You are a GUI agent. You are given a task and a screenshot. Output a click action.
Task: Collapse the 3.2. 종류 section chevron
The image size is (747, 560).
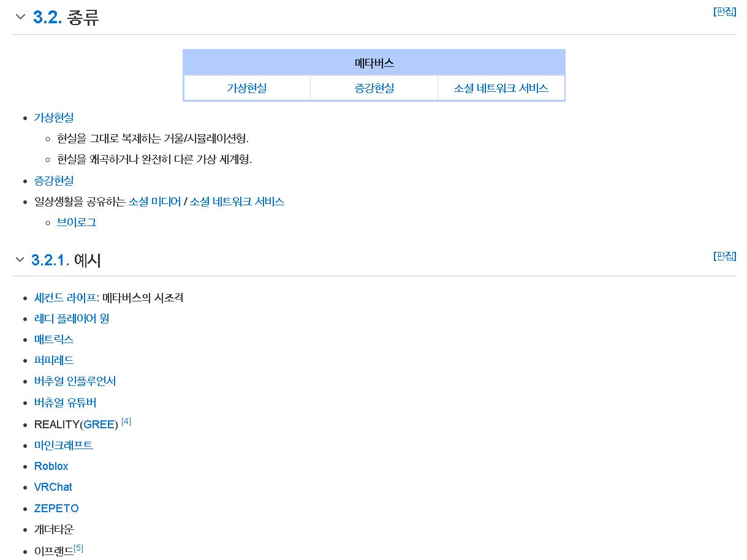20,17
